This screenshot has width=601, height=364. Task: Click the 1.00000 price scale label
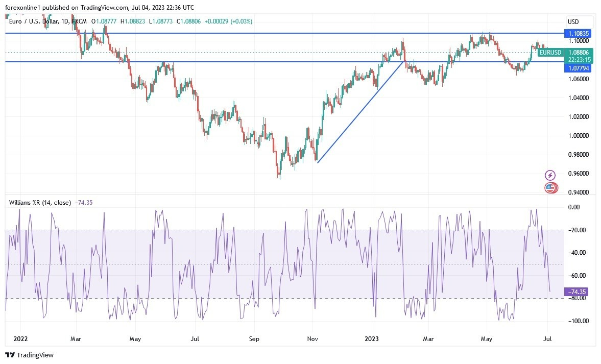578,136
